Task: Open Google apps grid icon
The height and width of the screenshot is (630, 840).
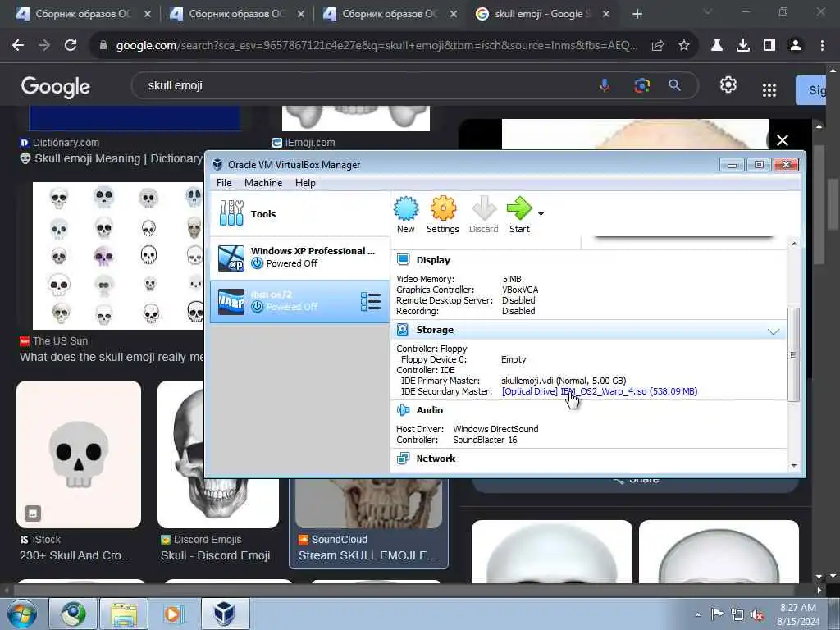Action: [x=769, y=90]
